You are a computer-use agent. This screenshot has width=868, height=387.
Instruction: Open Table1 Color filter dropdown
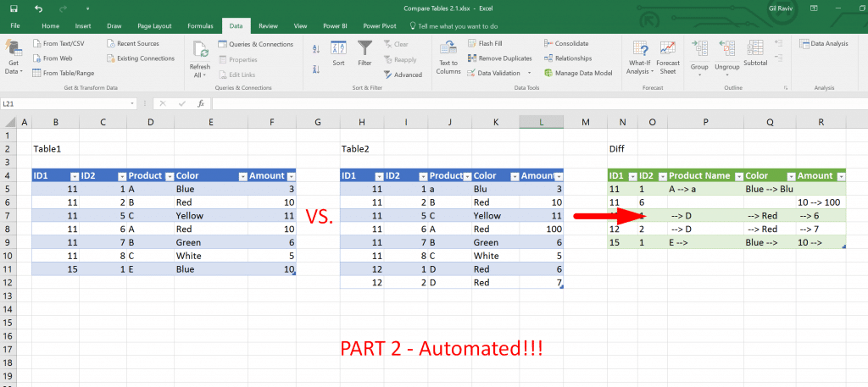(242, 176)
